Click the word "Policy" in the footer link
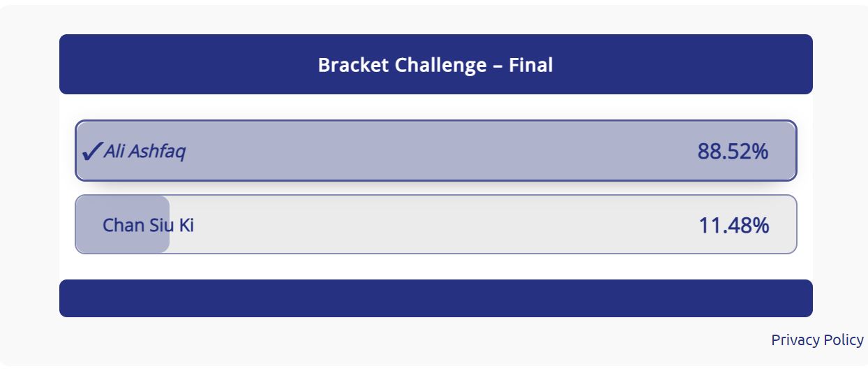The width and height of the screenshot is (868, 371). [844, 340]
